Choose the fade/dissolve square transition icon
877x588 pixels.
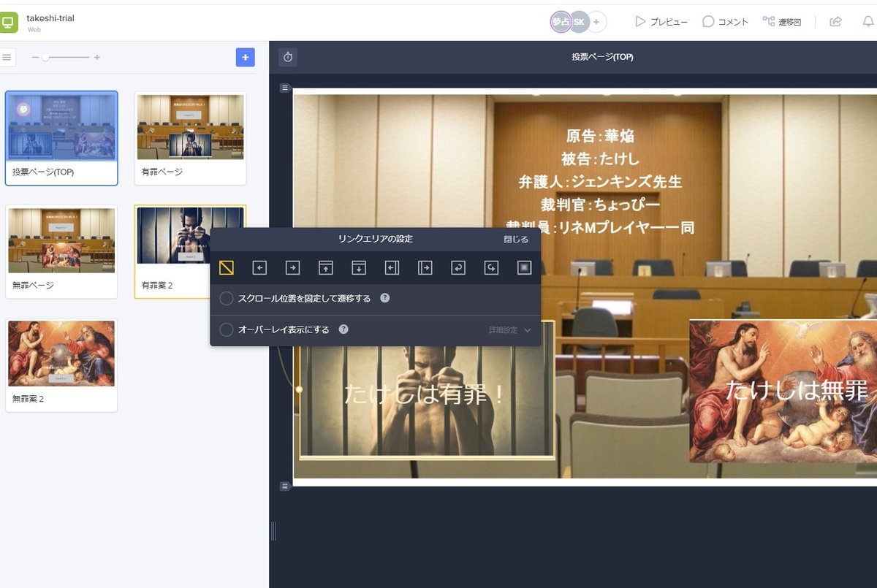(x=524, y=268)
